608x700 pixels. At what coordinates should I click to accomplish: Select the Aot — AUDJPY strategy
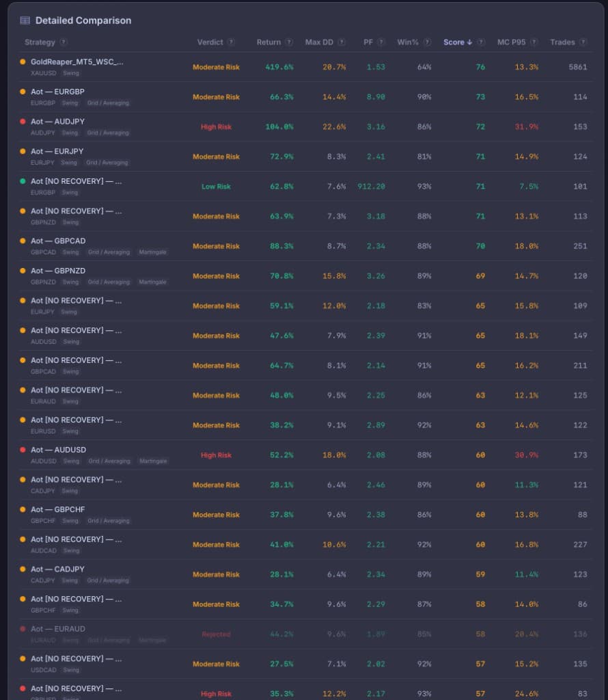57,122
